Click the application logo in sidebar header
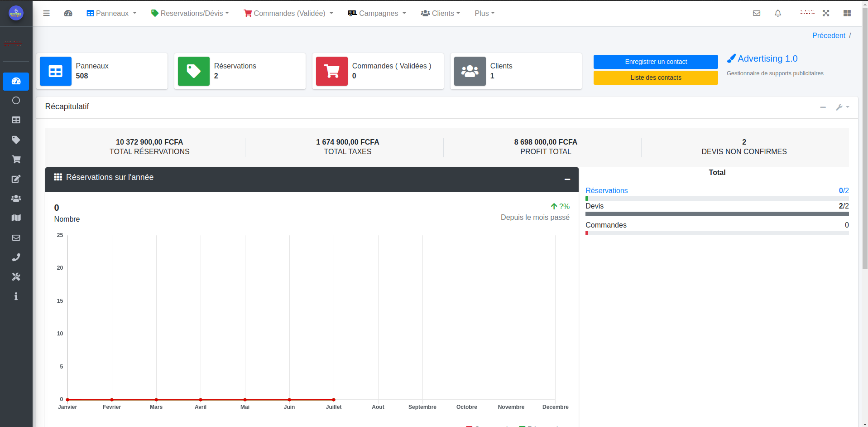868x427 pixels. point(16,13)
